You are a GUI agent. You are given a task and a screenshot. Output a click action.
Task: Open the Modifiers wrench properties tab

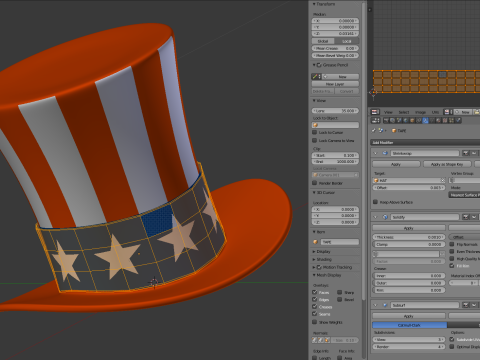coord(425,120)
